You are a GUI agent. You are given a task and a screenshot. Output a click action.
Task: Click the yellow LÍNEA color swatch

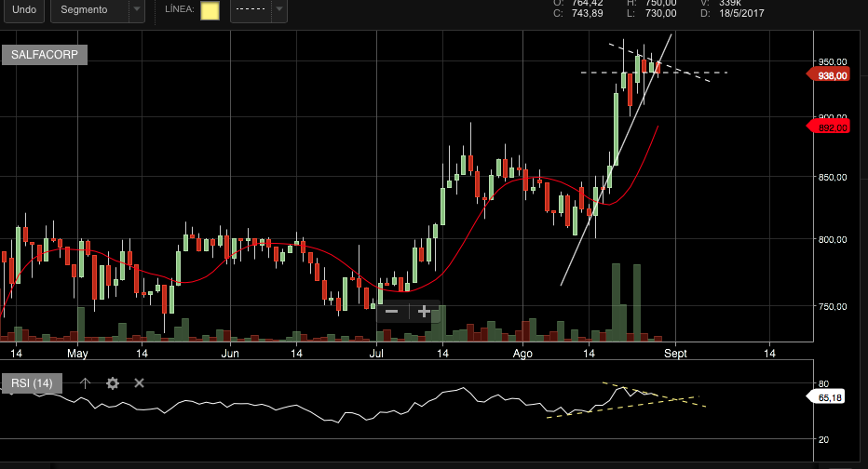210,11
